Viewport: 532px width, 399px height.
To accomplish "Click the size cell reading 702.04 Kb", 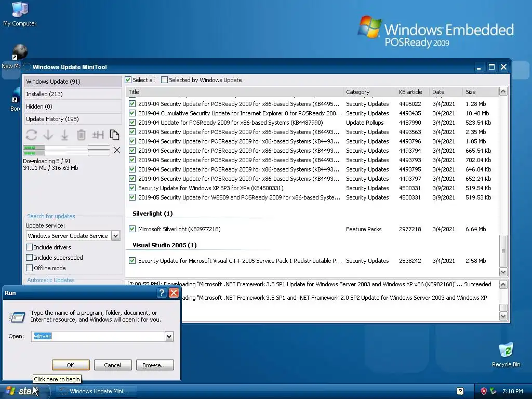I will coord(478,160).
